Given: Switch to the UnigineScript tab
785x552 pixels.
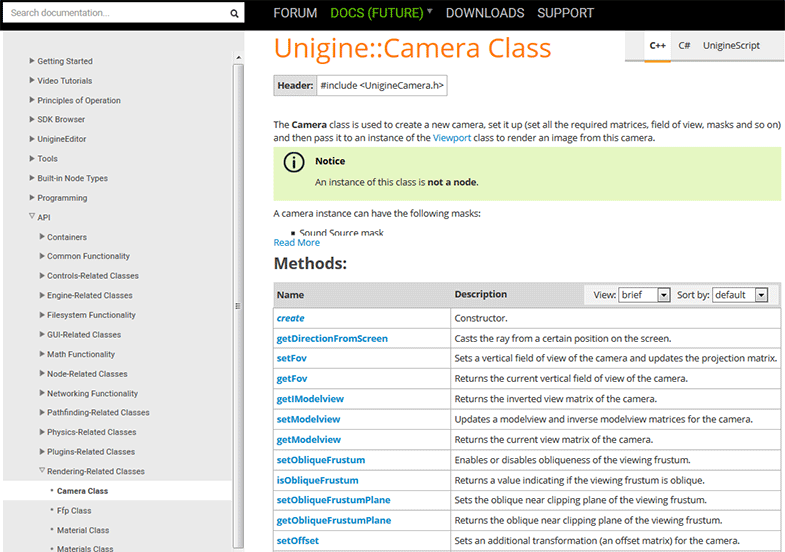Looking at the screenshot, I should click(731, 46).
